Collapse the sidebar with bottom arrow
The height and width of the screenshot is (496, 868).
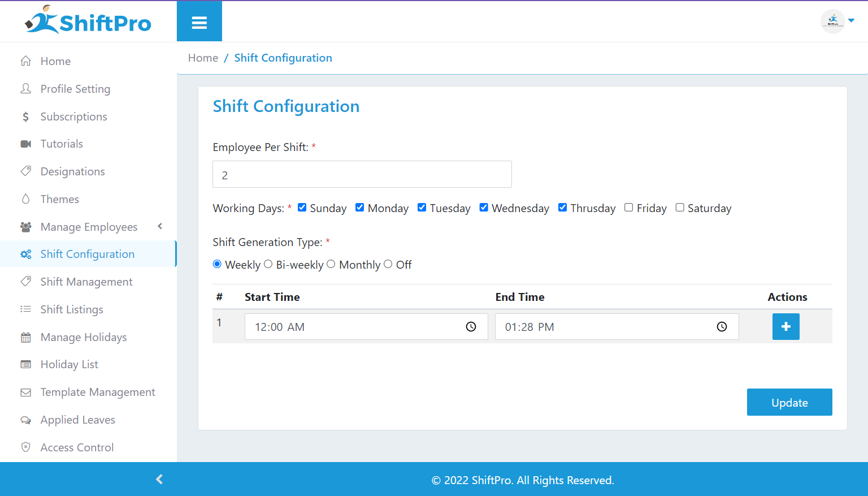pos(159,479)
